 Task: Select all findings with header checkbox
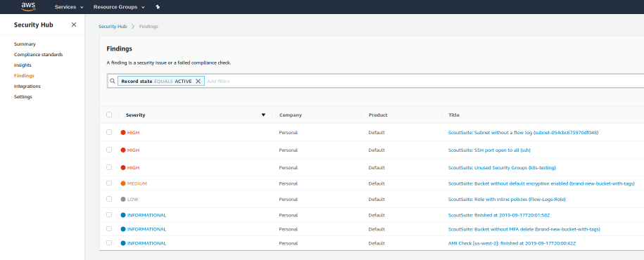[109, 115]
